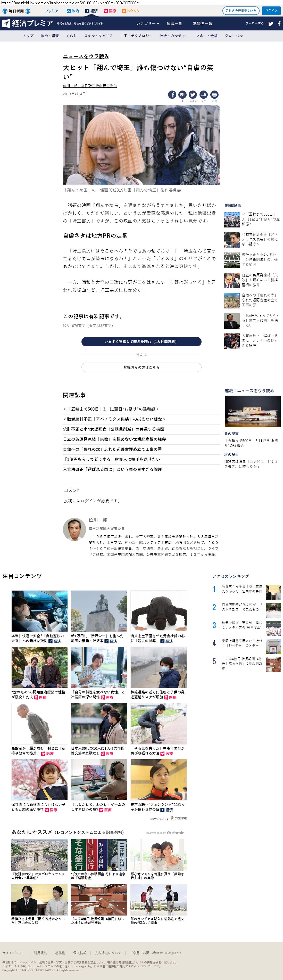
Task: Open the Twitter follow icon in the header
Action: pyautogui.click(x=270, y=23)
